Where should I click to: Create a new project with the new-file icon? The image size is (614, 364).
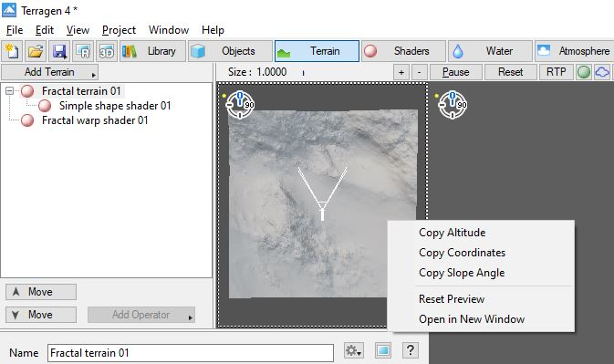coord(12,51)
